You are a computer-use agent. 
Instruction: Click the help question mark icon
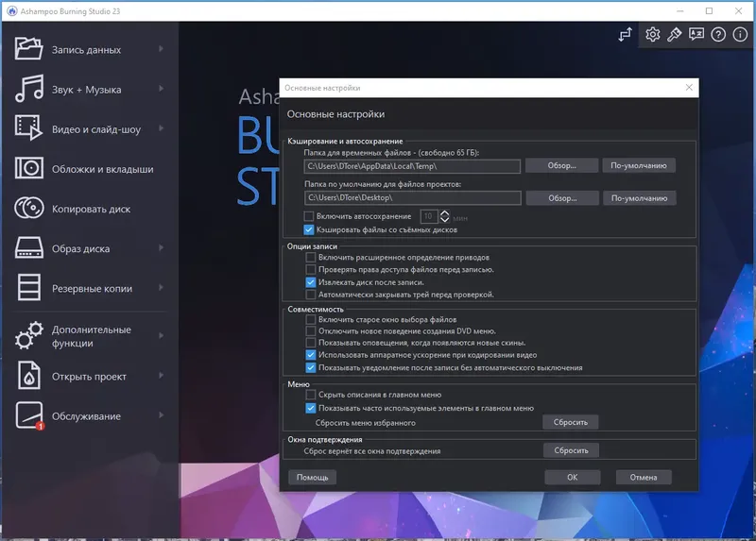[x=718, y=34]
